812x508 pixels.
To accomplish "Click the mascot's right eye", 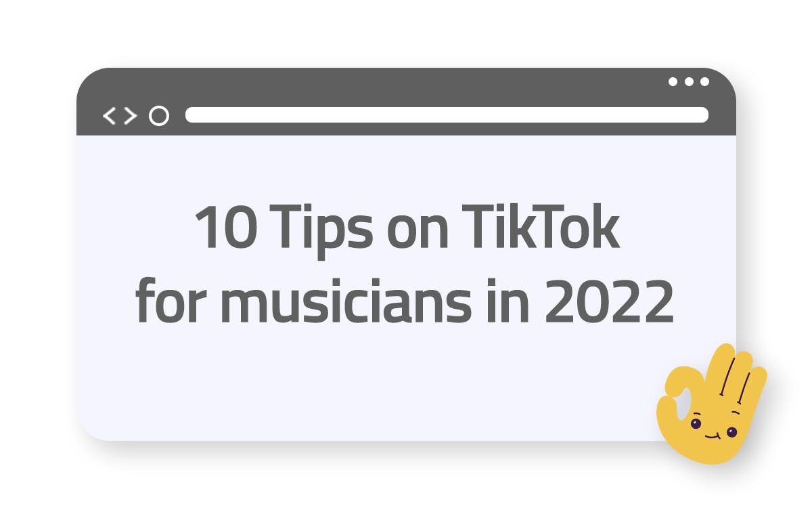I will [731, 431].
